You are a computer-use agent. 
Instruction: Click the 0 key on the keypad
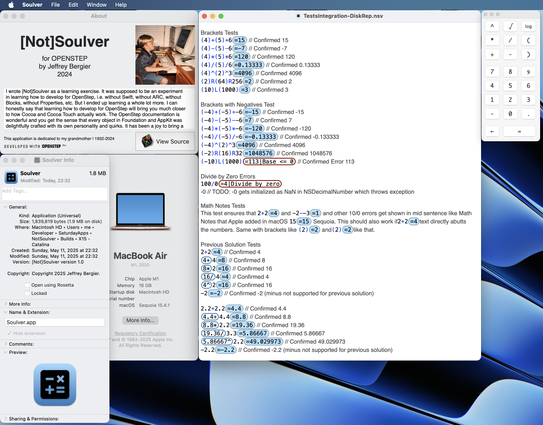[510, 114]
